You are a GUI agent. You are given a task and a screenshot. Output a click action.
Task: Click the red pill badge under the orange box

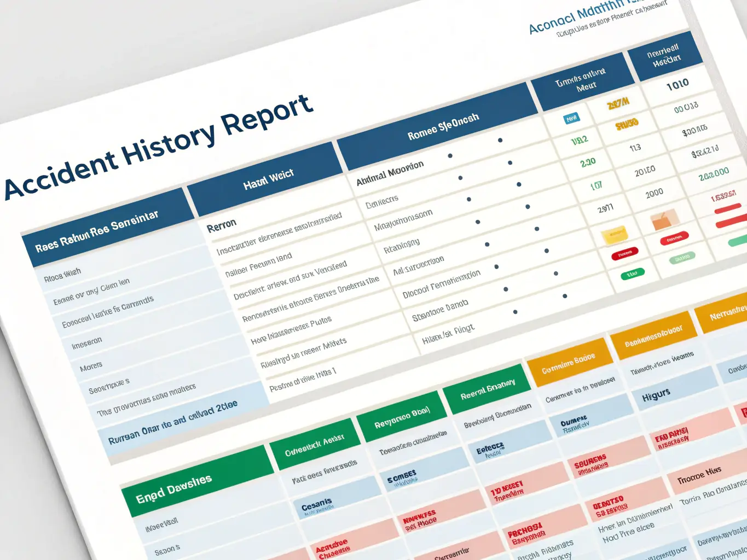coord(674,238)
